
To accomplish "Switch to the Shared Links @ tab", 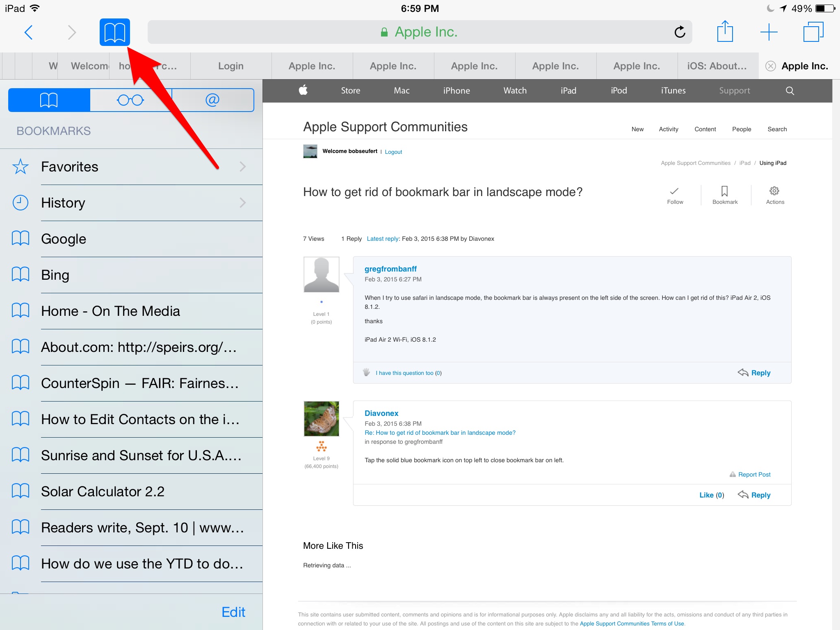I will click(x=212, y=100).
